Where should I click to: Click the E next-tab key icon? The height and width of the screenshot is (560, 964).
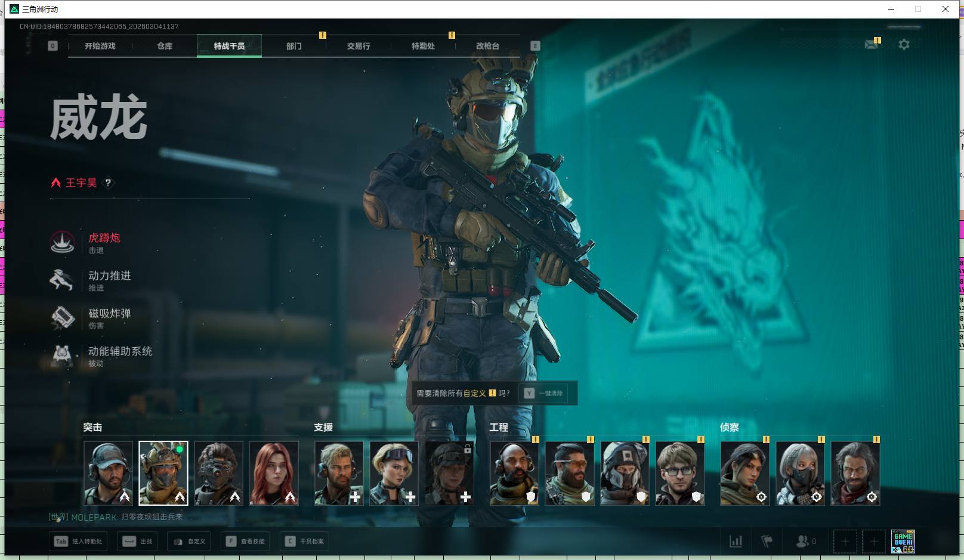click(535, 46)
